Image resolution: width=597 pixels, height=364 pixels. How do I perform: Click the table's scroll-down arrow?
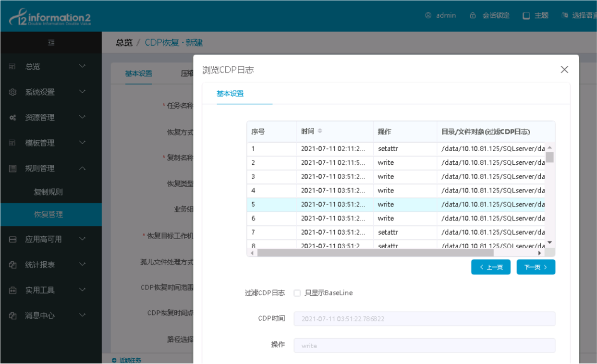(x=550, y=243)
